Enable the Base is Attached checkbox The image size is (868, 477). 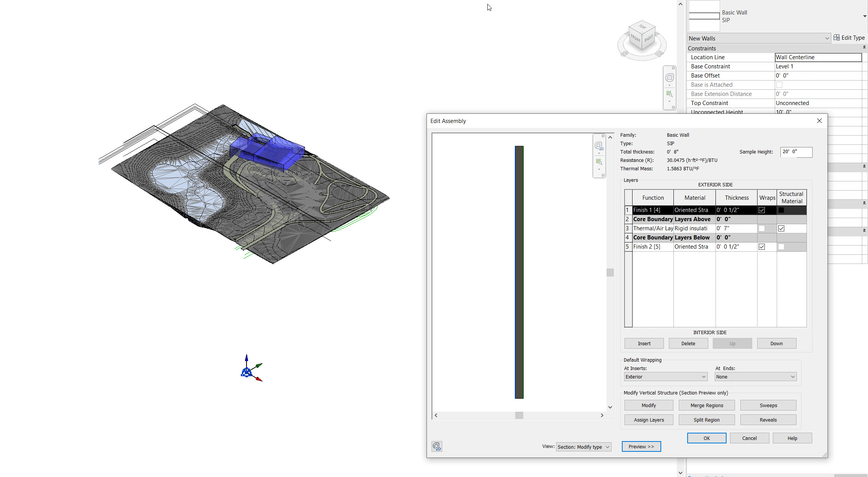click(779, 84)
